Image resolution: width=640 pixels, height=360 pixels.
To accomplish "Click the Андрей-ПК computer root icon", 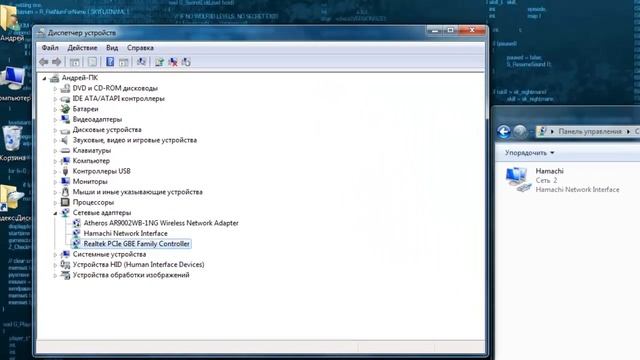I will click(54, 78).
